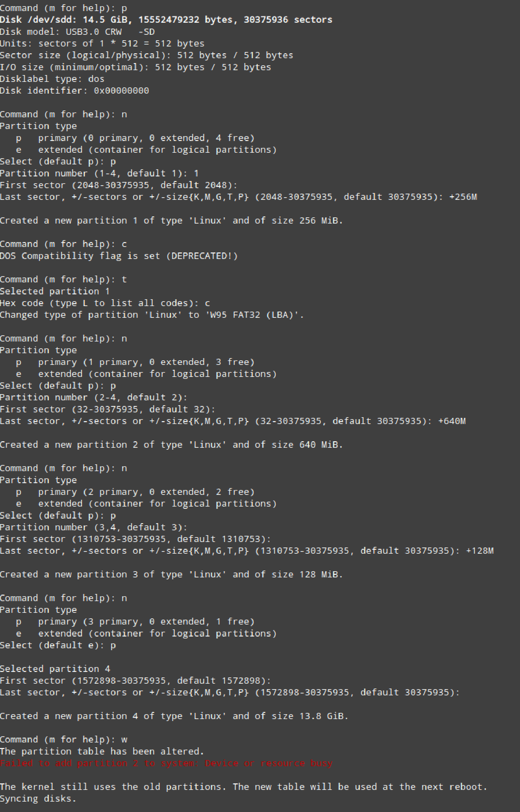Viewport: 520px width, 812px height.
Task: Click the 'Units: sectors of 1 * 512' line
Action: (102, 44)
